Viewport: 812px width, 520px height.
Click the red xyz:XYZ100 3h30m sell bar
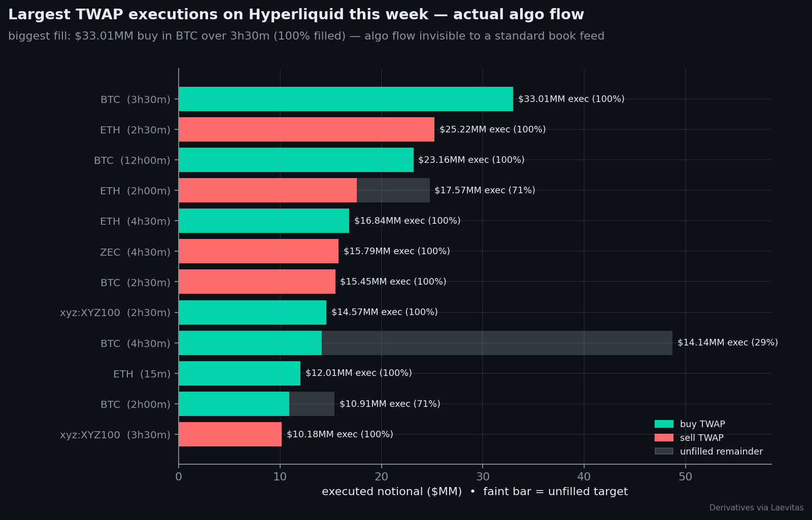point(230,434)
